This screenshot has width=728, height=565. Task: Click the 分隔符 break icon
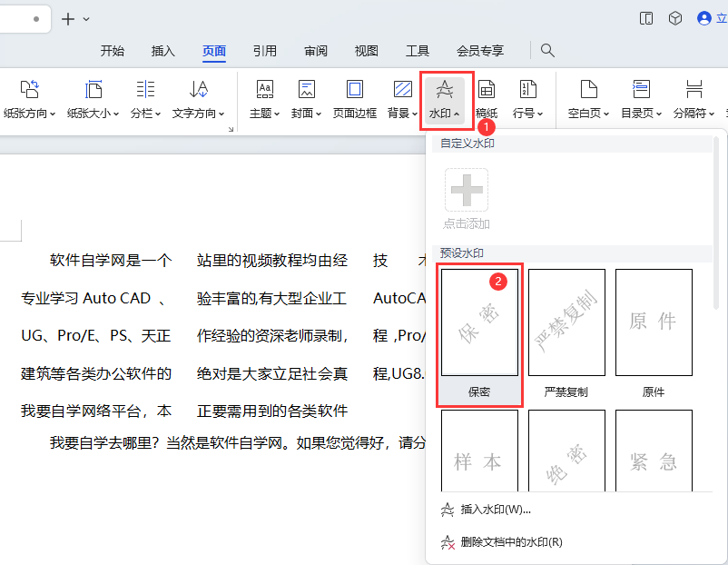[x=694, y=89]
